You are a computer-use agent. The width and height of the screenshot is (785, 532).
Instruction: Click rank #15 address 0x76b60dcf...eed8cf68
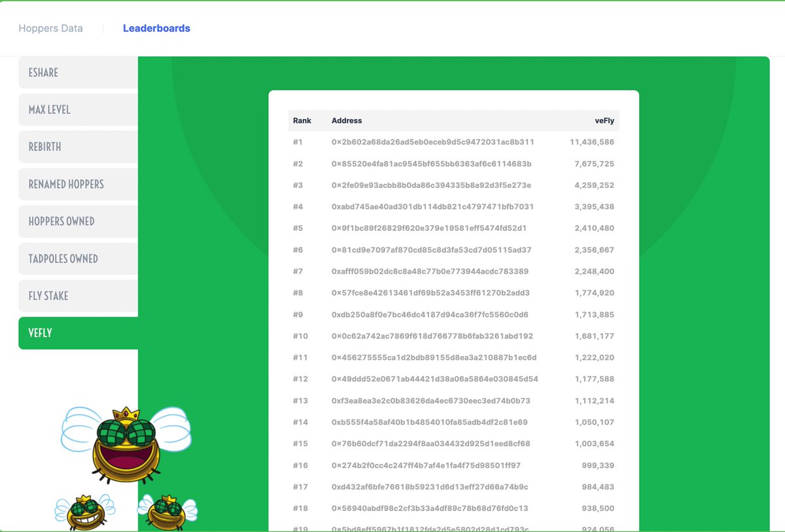[431, 444]
